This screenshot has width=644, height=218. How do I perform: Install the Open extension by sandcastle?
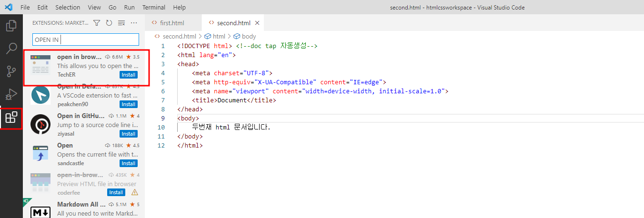tap(129, 163)
